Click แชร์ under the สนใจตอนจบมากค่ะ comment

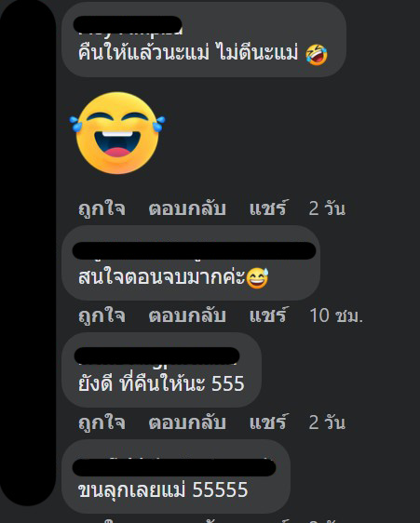268,315
